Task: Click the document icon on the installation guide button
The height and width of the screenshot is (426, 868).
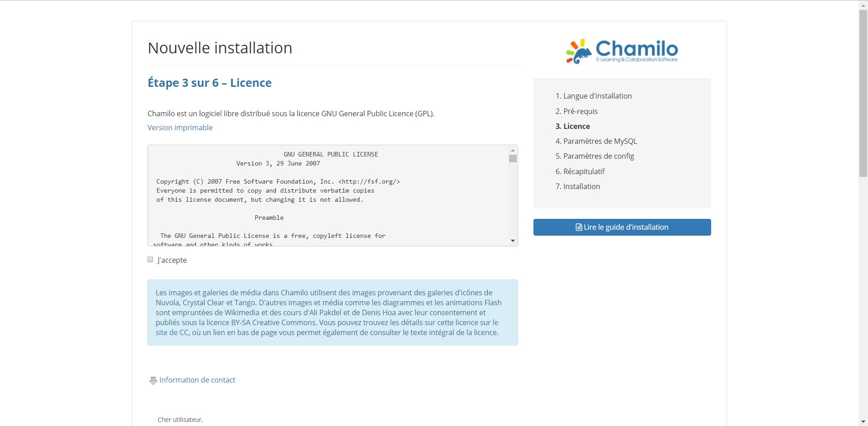Action: 579,227
